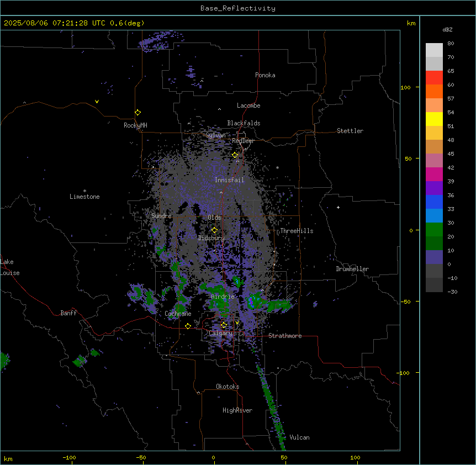The image size is (476, 465).
Task: Click the asterisk marker east of Innisfail
Action: [277, 168]
